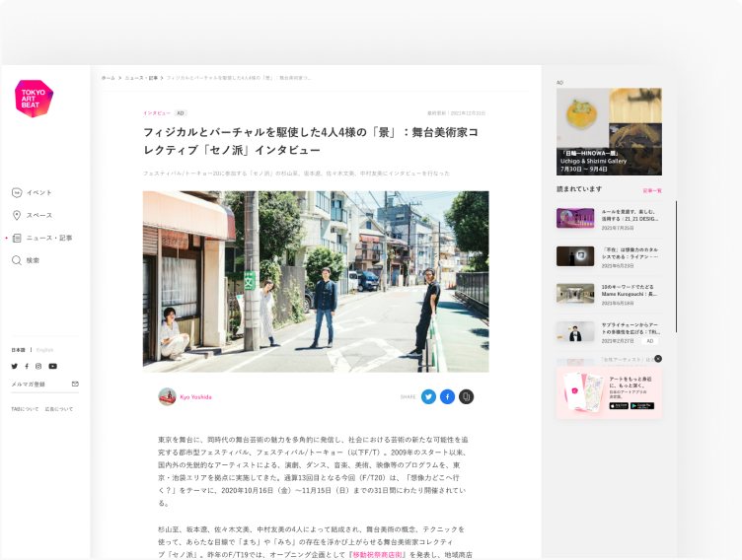
Task: Click ニュース・記事 in breadcrumb
Action: coord(140,77)
